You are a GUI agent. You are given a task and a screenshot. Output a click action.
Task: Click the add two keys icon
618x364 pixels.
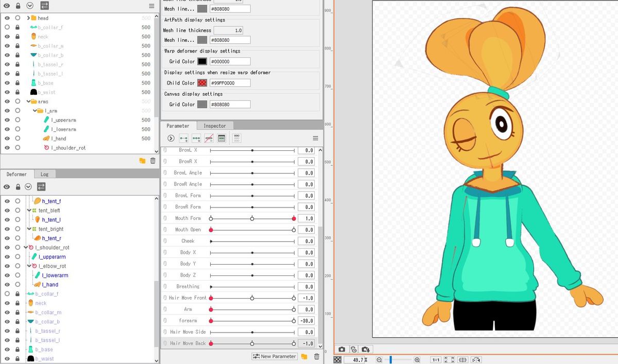[184, 138]
